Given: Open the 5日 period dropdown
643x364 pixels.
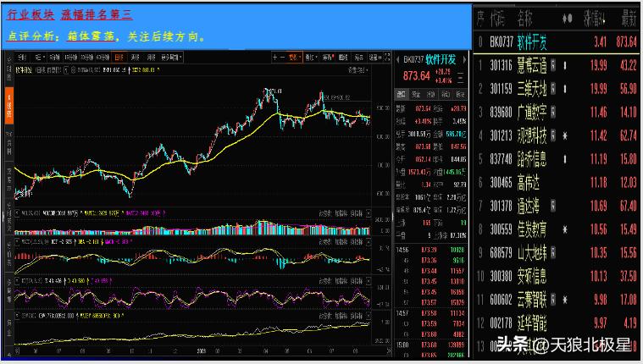Looking at the screenshot, I should [40, 58].
